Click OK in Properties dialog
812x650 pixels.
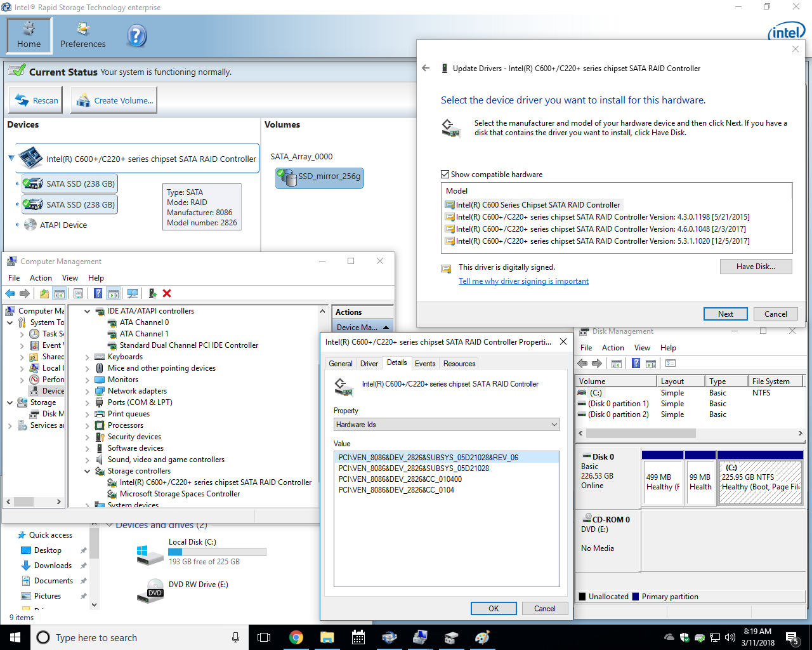(x=494, y=608)
